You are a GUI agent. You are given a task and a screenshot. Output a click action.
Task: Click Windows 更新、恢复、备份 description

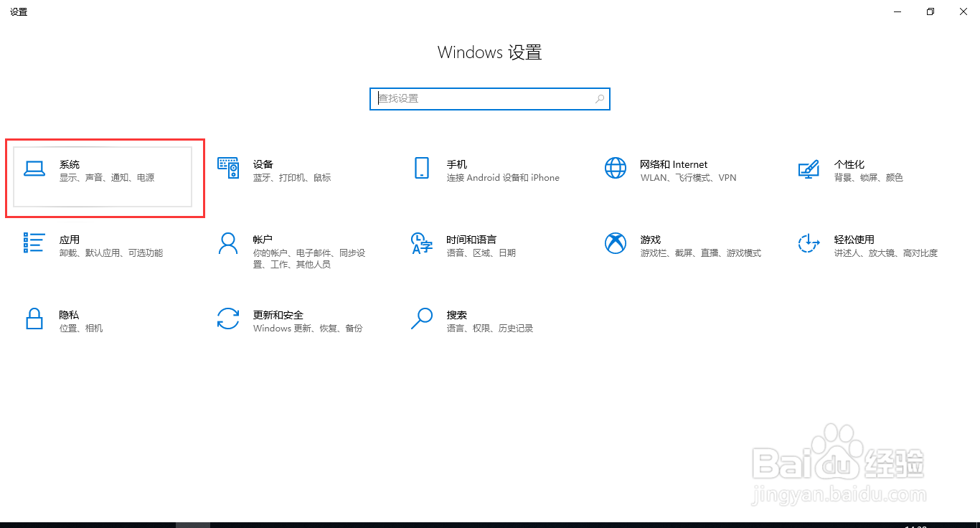point(308,329)
